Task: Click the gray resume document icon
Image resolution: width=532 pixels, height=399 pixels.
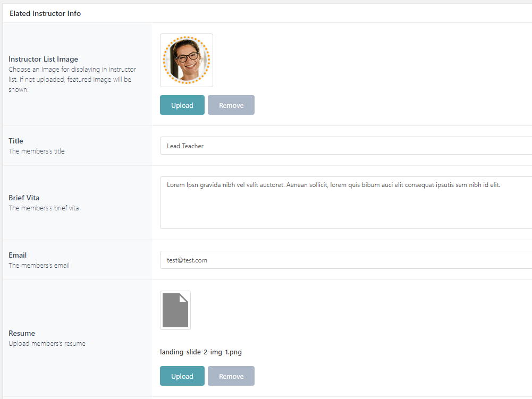Action: 175,310
